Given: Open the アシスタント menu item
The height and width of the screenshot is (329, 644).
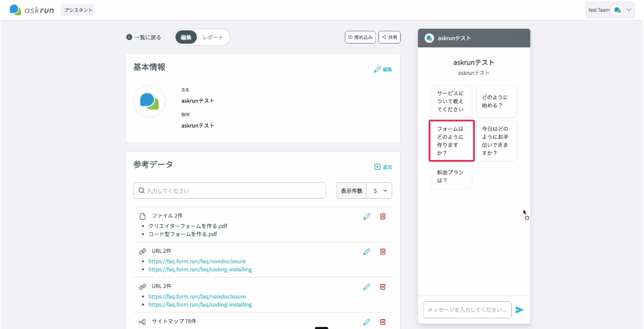Looking at the screenshot, I should pos(78,10).
